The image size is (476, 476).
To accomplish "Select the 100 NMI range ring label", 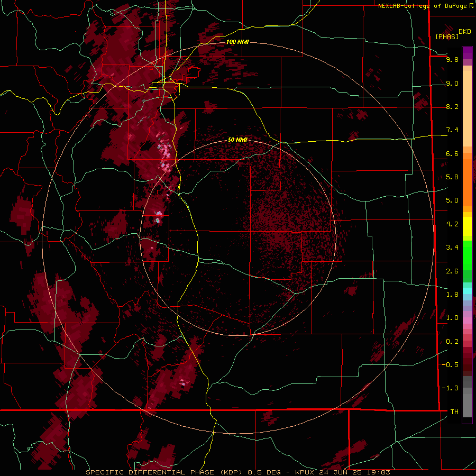I will click(237, 42).
